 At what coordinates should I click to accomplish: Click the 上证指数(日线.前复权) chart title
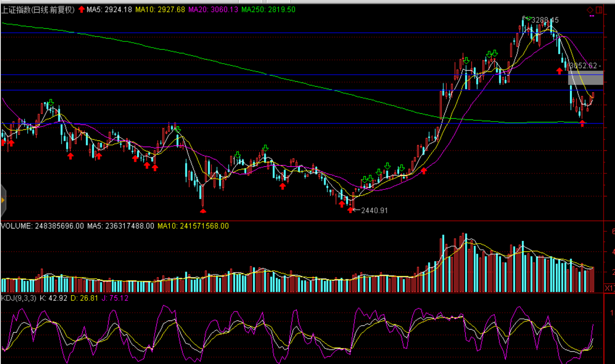[38, 9]
